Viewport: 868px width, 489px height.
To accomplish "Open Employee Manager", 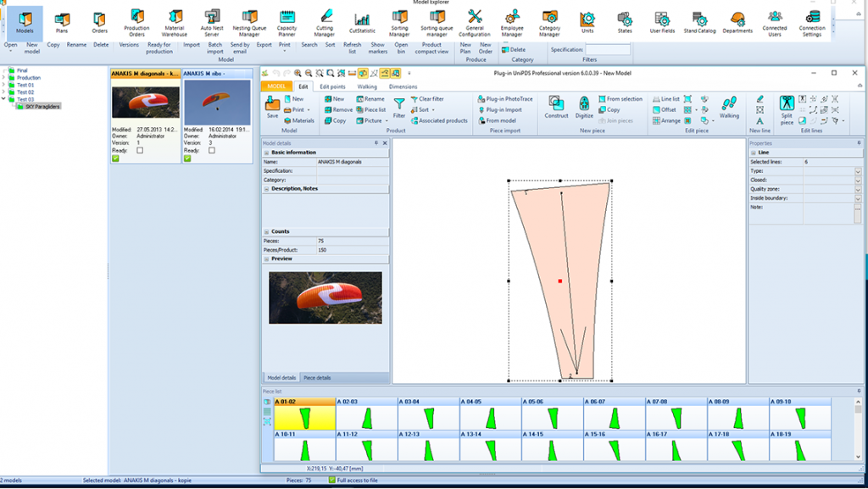I will point(512,22).
